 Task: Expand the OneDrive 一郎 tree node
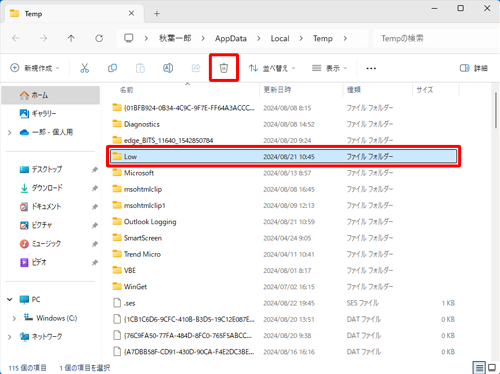click(10, 133)
